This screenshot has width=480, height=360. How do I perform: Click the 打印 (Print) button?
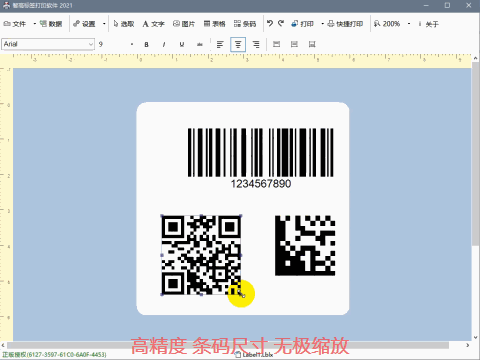click(303, 24)
